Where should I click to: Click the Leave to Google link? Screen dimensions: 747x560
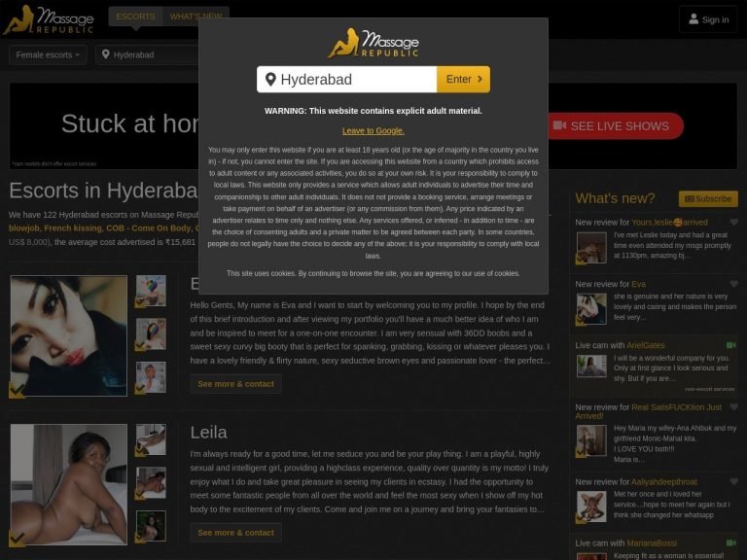[373, 130]
